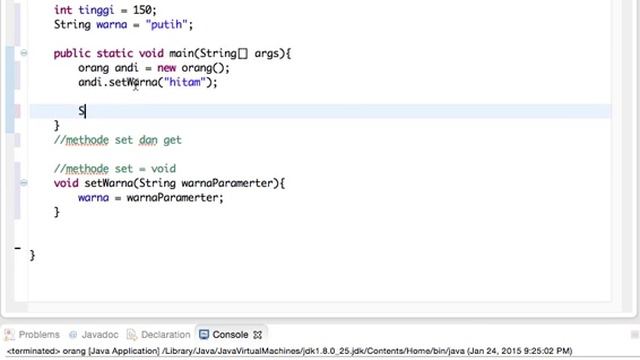Open the Problems tab

[x=32, y=335]
